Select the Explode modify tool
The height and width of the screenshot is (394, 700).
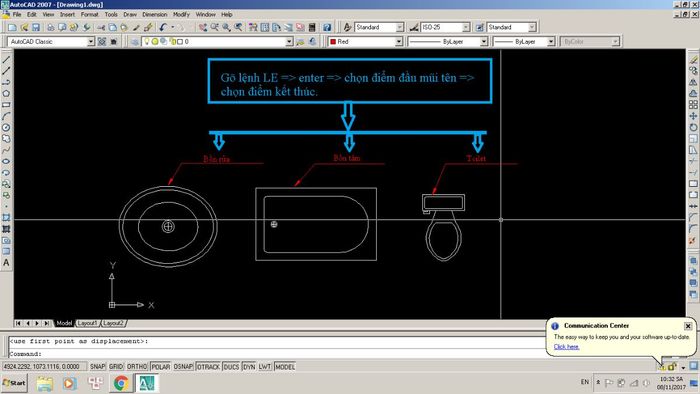(x=693, y=241)
